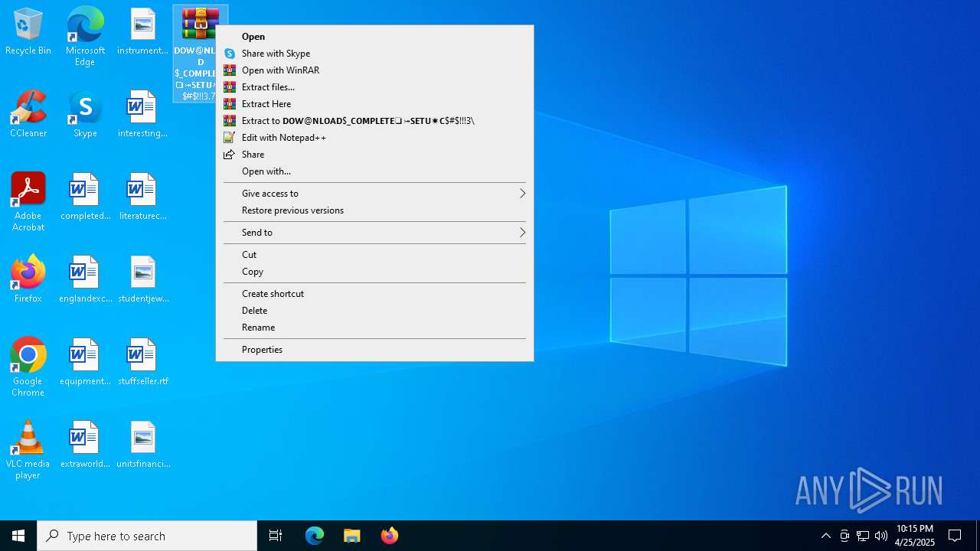Select the instrument image file icon
Image resolution: width=980 pixels, height=551 pixels.
coord(142,32)
